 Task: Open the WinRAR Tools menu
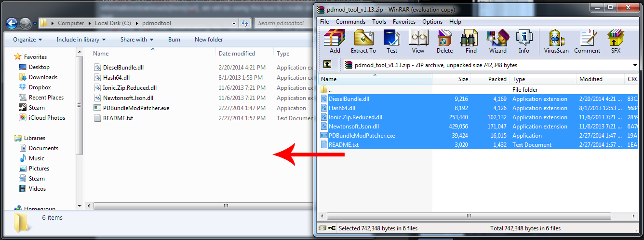point(379,22)
